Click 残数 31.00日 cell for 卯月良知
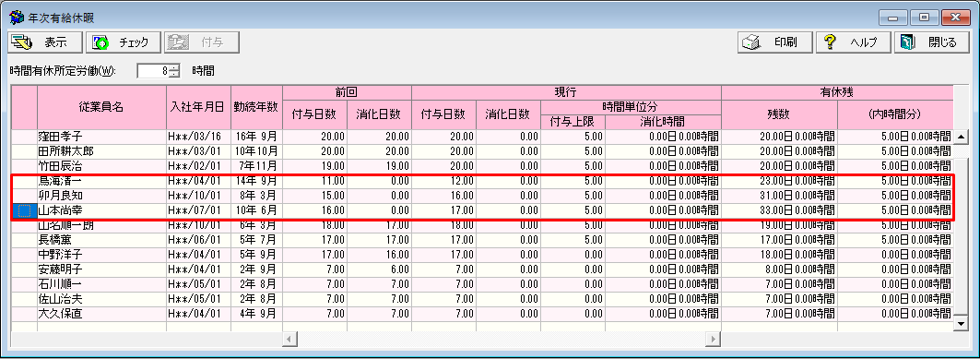980x359 pixels. click(x=779, y=196)
